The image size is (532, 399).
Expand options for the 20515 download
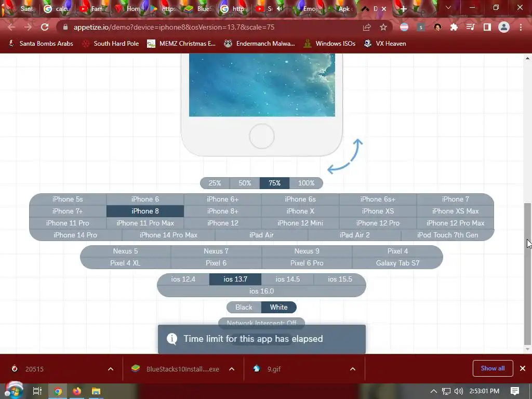coord(111,369)
